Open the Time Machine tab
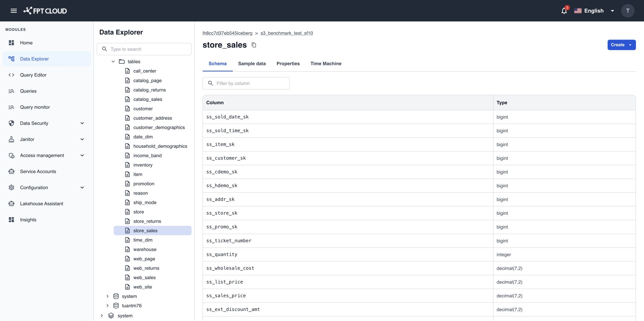This screenshot has width=644, height=321. (326, 64)
